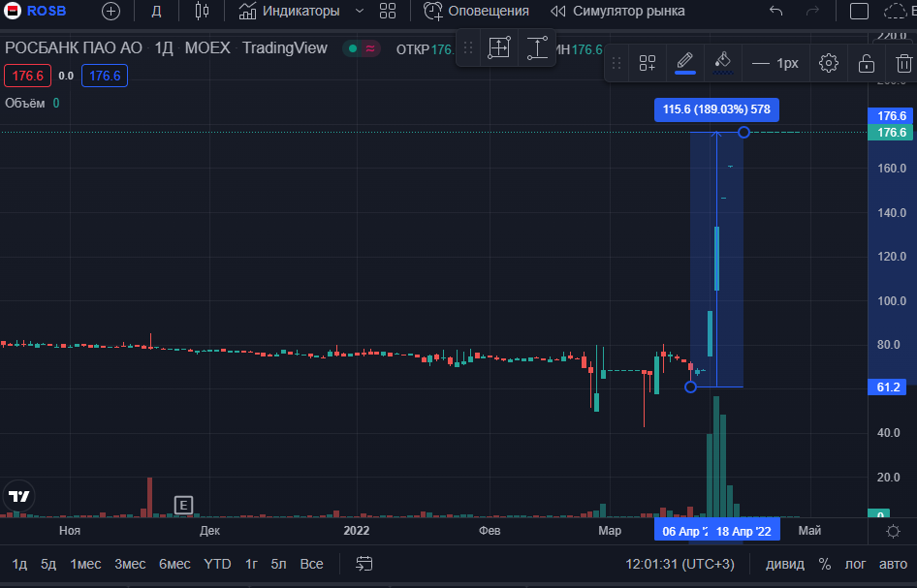Delete the drawing with the trash icon
Screen dimensions: 917x588
(903, 63)
